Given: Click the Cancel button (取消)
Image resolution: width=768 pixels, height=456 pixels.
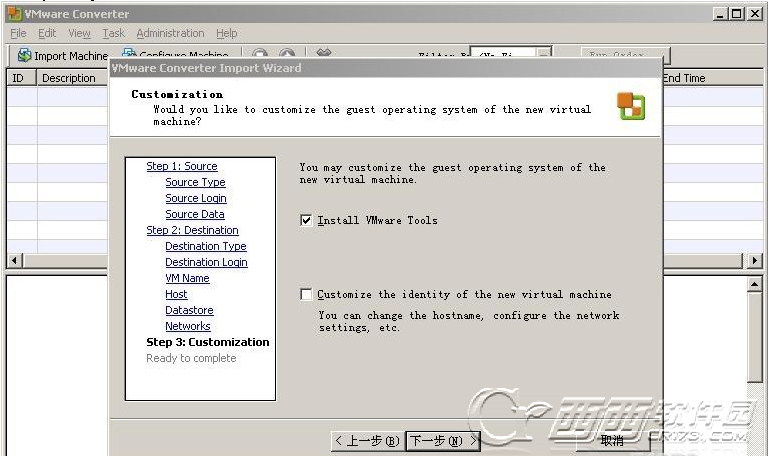Looking at the screenshot, I should 612,441.
